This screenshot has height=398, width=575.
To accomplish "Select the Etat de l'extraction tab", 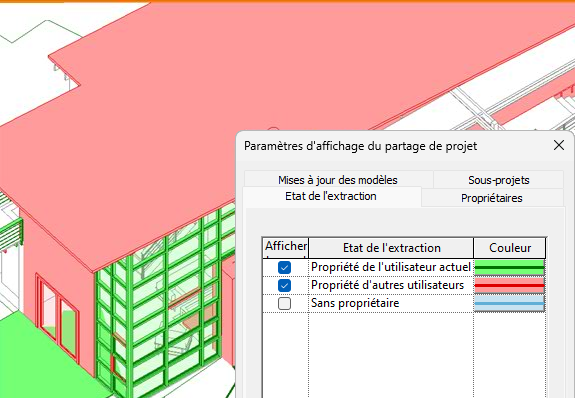I will 331,196.
